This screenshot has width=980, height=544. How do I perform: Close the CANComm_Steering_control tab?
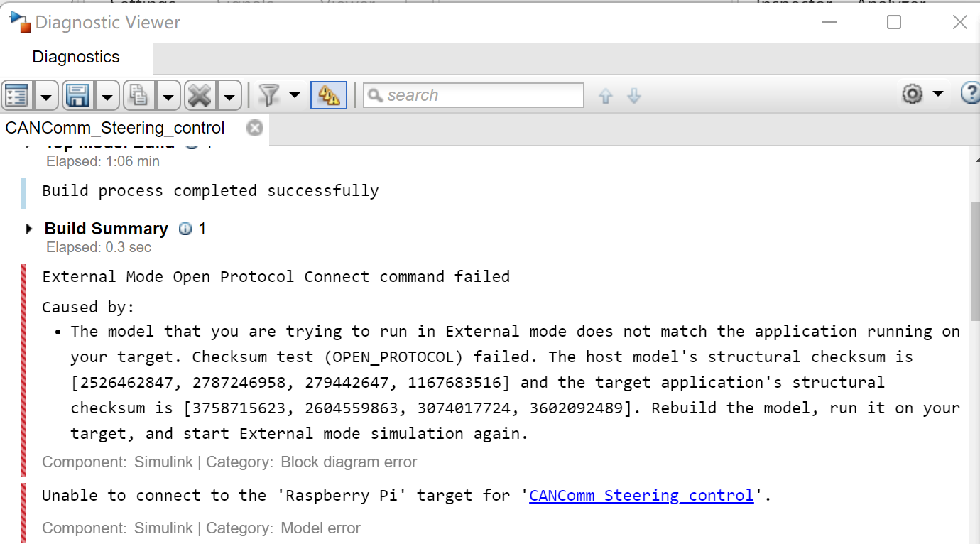254,129
